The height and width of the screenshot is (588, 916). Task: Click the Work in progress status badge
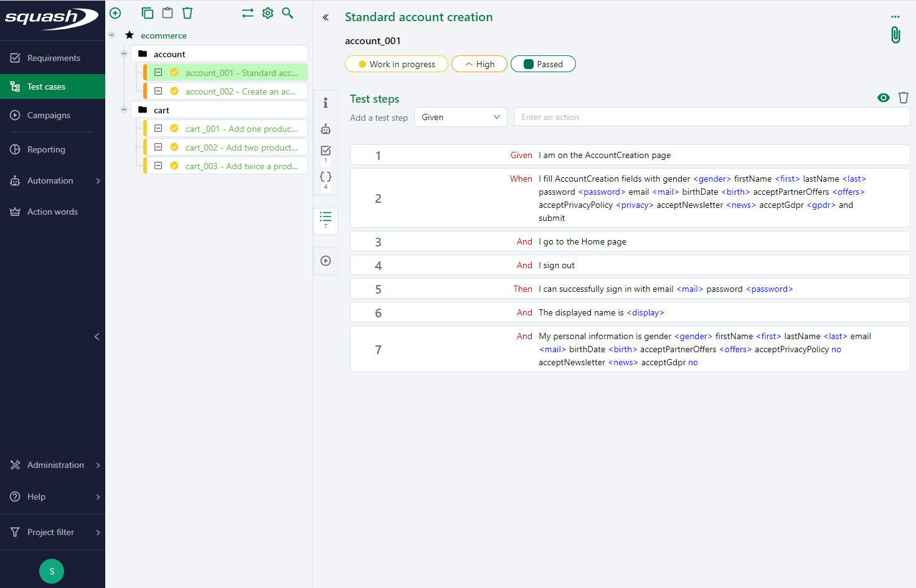point(397,64)
